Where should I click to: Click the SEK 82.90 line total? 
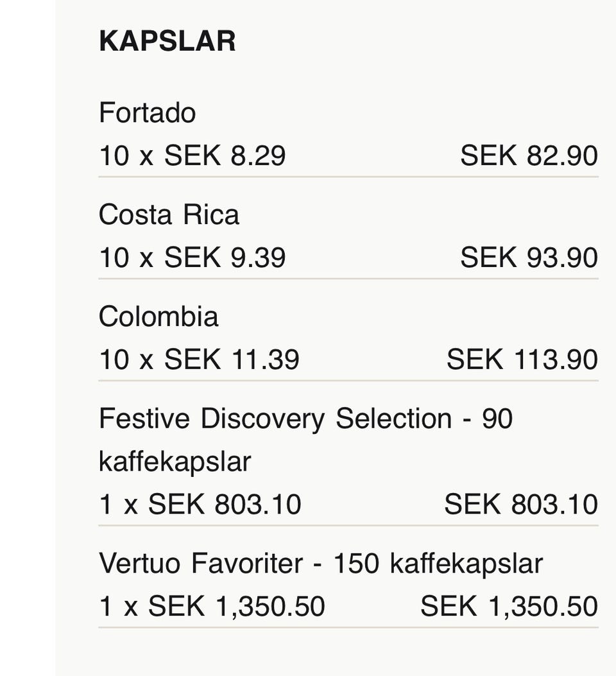[529, 156]
